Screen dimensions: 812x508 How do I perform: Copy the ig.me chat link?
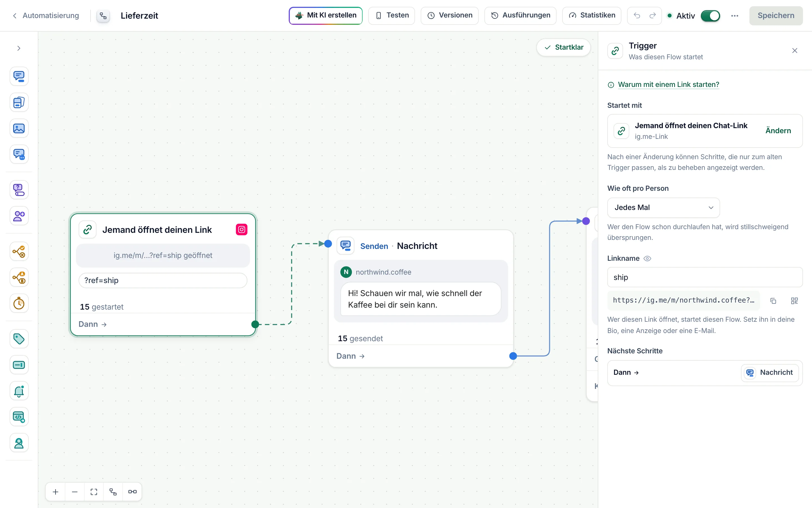pyautogui.click(x=773, y=301)
